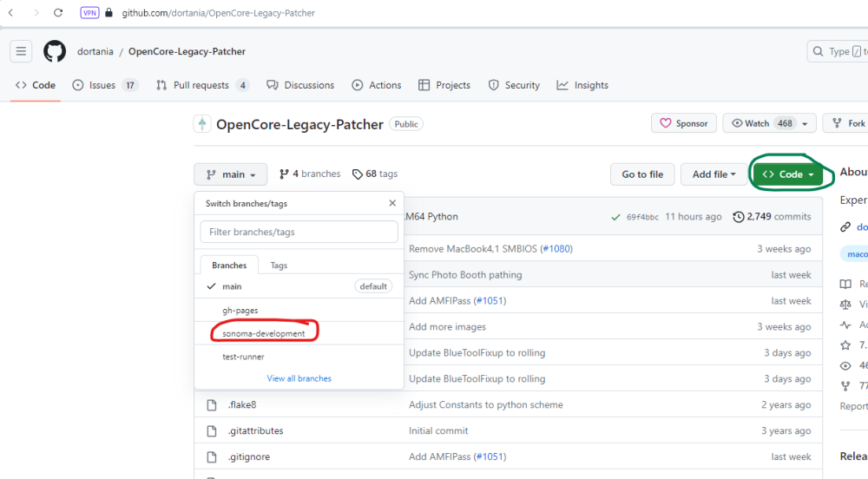Click the eye watchers icon in the About sidebar
868x479 pixels.
845,365
